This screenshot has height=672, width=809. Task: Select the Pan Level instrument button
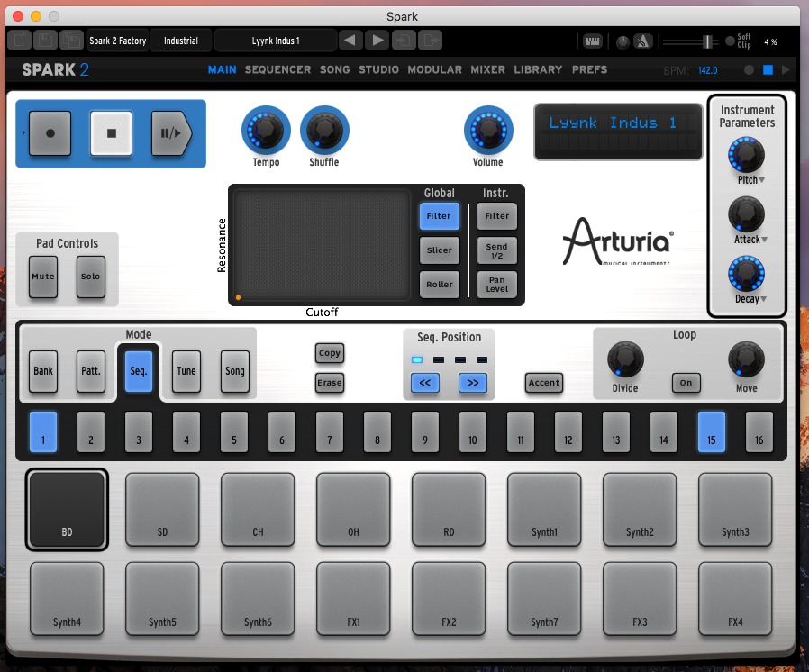[x=497, y=285]
